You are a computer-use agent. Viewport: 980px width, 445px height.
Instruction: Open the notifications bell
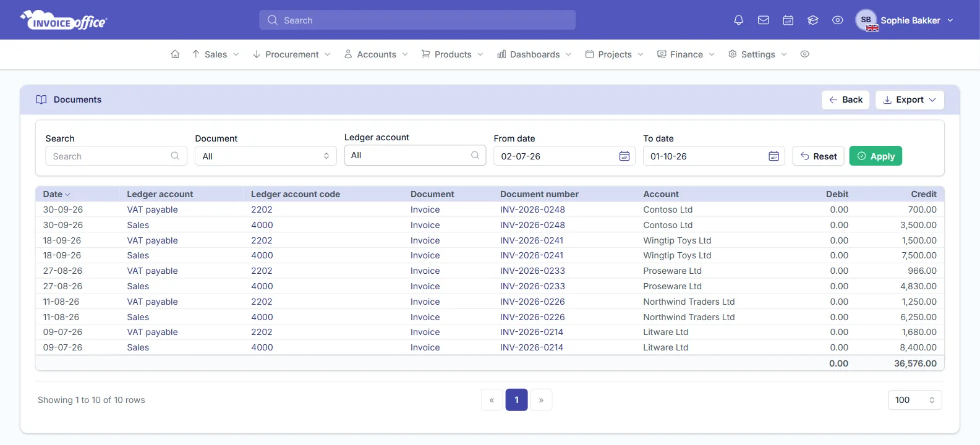(738, 20)
